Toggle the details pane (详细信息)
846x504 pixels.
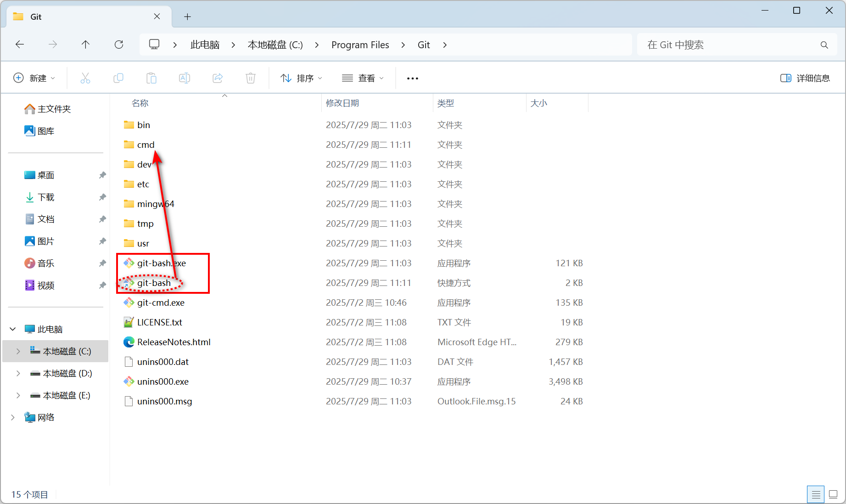click(805, 78)
